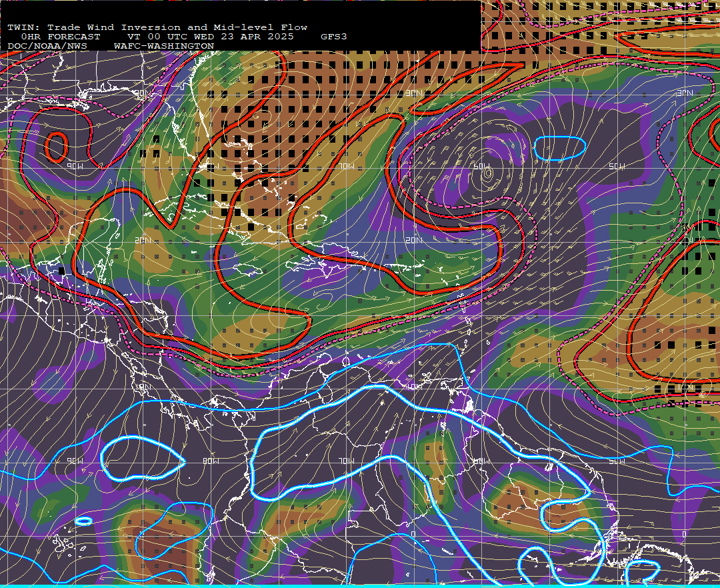Click the title 'TWIN: Trade Wind Inversion and Mid-level Flow'

click(157, 27)
